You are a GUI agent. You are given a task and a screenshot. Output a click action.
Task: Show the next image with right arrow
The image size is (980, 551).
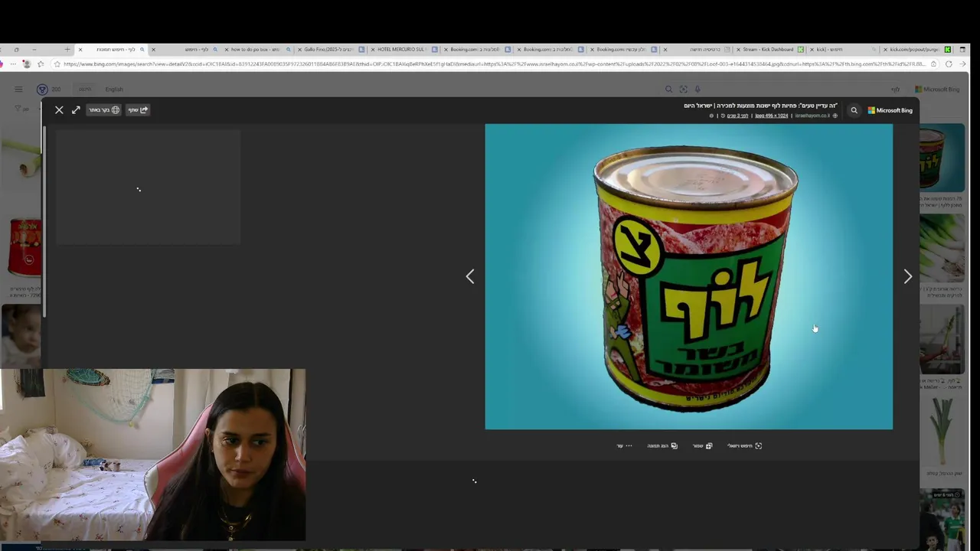pyautogui.click(x=907, y=276)
